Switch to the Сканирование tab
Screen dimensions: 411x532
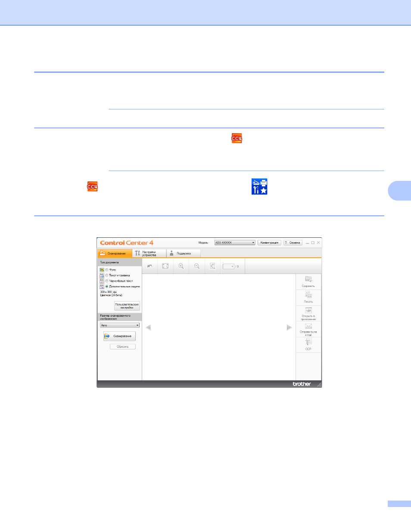tap(114, 253)
